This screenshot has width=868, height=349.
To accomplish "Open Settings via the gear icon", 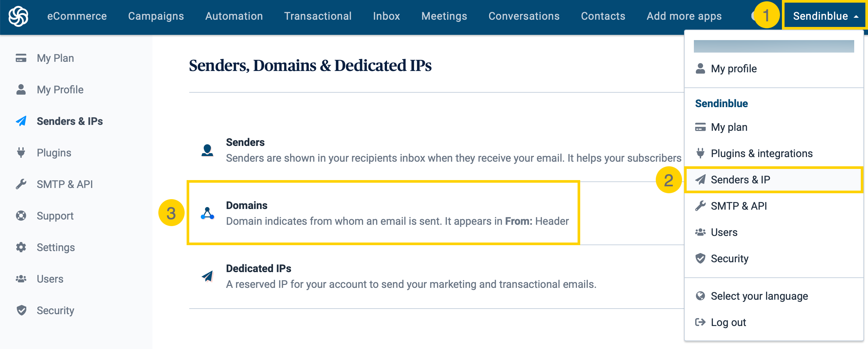I will (x=21, y=247).
